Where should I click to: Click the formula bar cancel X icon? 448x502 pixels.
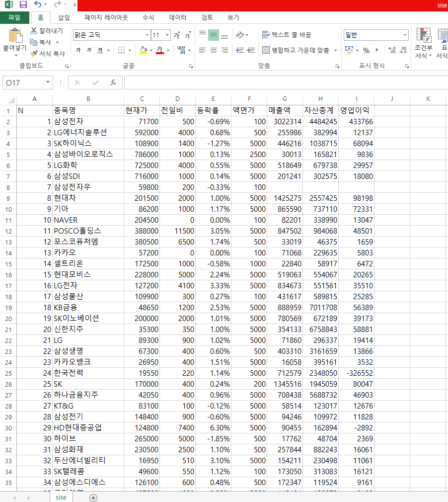[77, 83]
